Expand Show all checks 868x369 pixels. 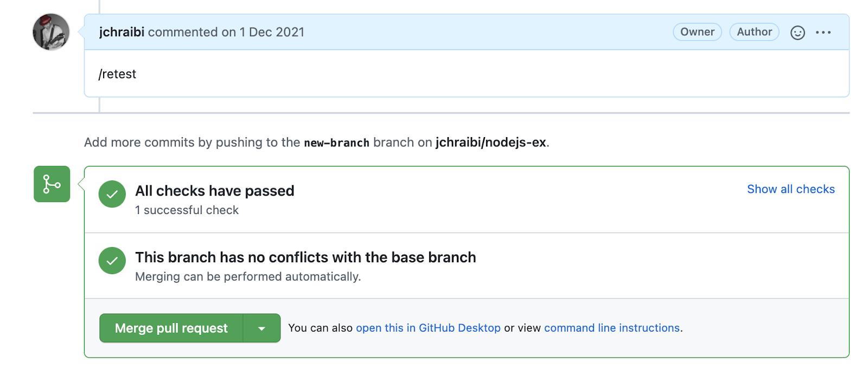790,189
